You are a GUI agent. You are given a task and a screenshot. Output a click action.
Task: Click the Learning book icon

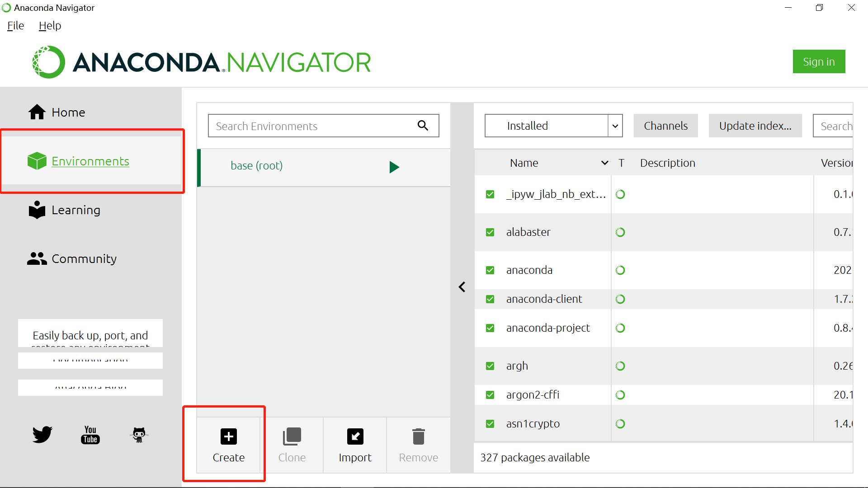(x=37, y=209)
